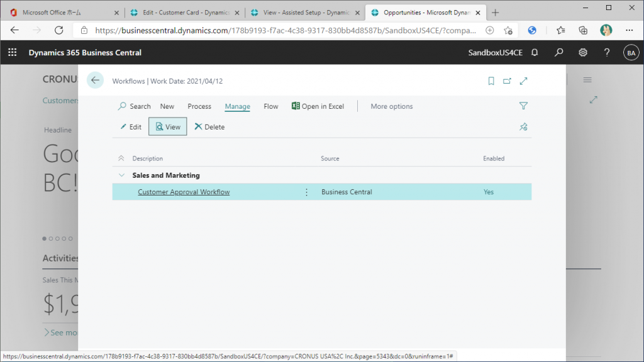The height and width of the screenshot is (362, 644).
Task: Open the Business Central search magnifier
Action: click(558, 53)
